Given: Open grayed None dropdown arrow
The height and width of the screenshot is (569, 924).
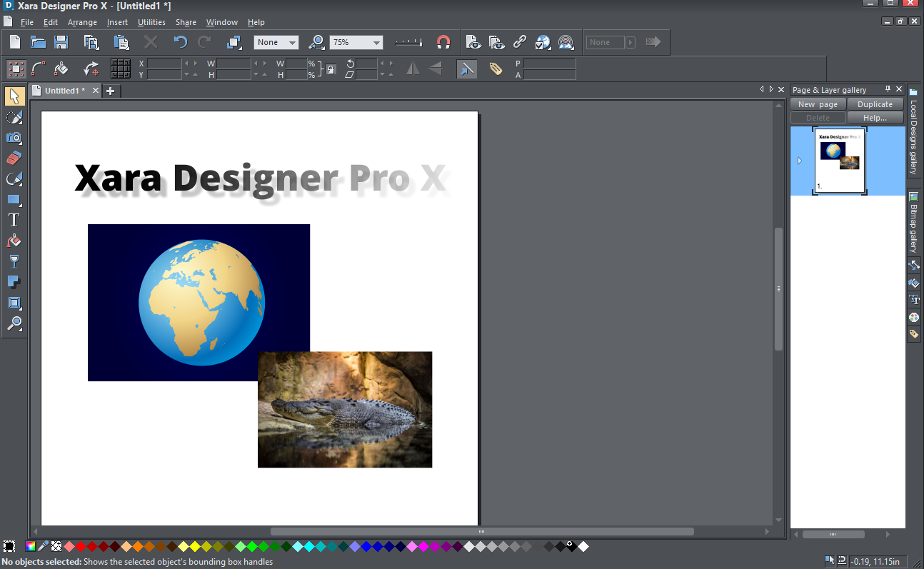Looking at the screenshot, I should coord(631,43).
